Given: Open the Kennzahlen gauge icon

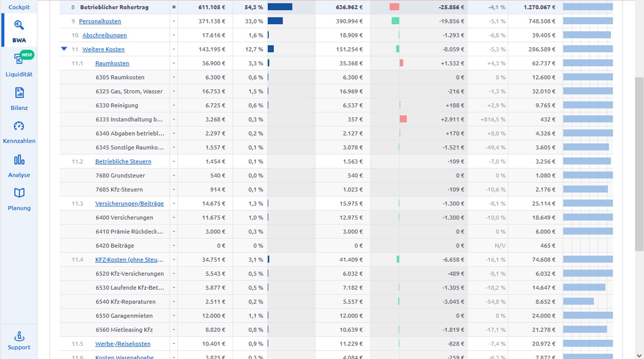Looking at the screenshot, I should (19, 126).
